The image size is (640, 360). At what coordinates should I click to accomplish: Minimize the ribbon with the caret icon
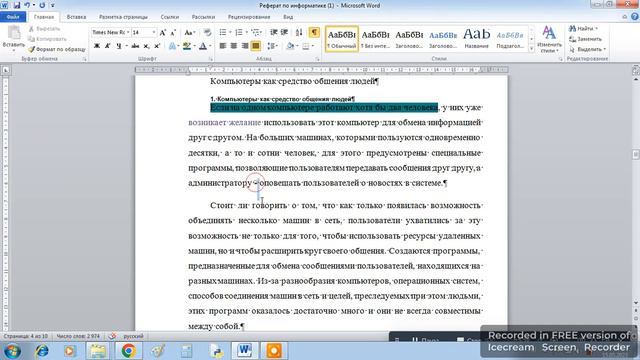point(624,17)
